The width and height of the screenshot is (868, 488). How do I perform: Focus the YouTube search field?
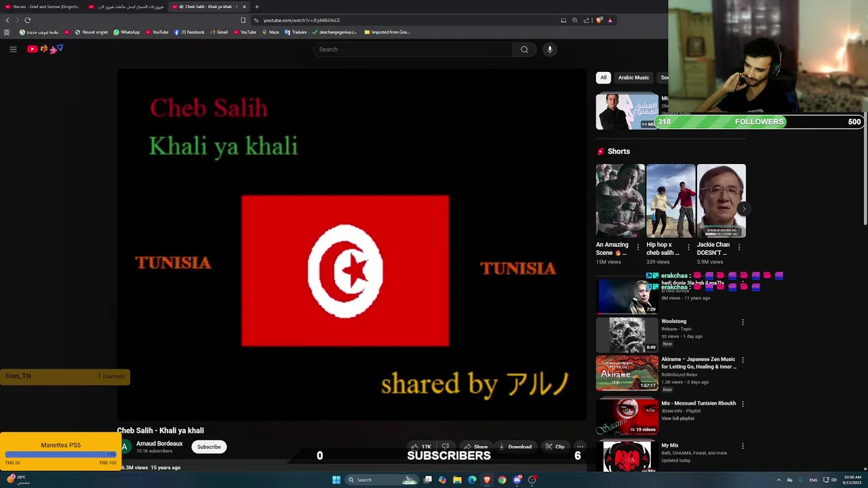click(414, 49)
